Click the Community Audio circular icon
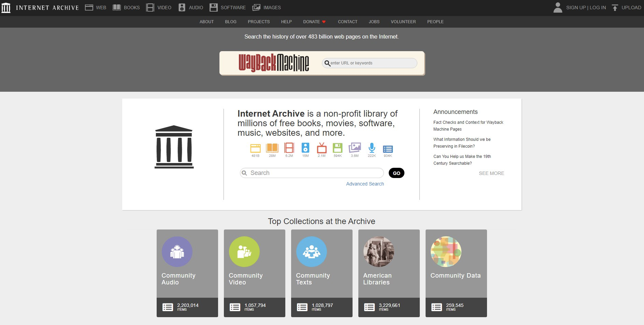Screen dimensions: 644x325 (177, 252)
